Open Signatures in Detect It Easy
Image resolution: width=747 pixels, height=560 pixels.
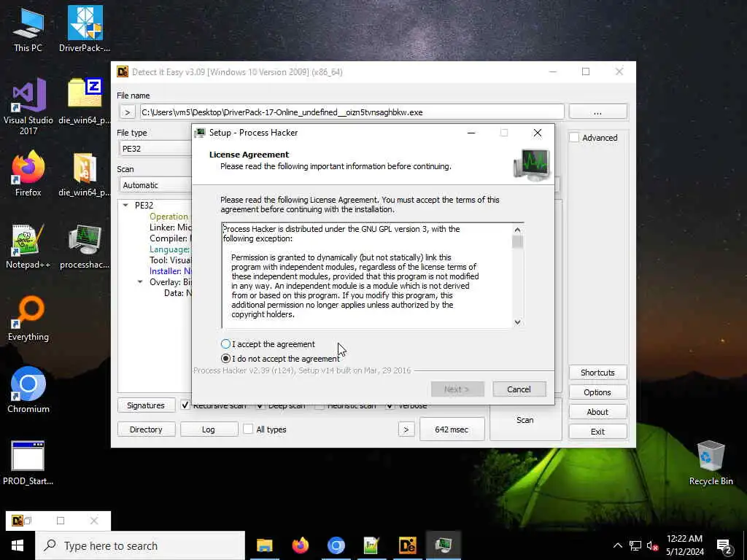click(146, 405)
